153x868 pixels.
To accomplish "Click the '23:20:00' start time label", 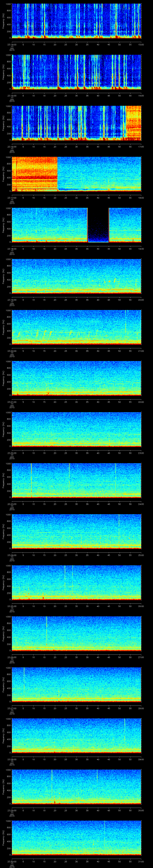I will [12, 351].
